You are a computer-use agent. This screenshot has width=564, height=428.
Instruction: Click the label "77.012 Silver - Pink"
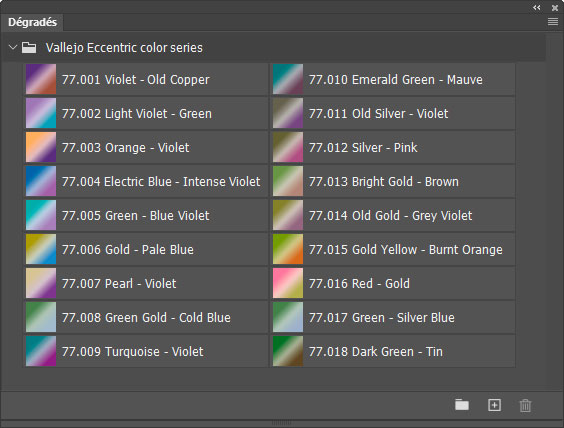tap(363, 147)
